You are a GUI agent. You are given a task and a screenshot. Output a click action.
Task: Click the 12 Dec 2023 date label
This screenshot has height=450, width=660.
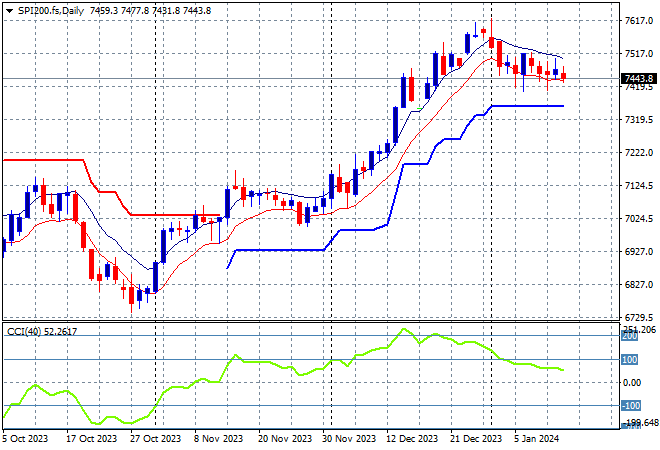(411, 438)
